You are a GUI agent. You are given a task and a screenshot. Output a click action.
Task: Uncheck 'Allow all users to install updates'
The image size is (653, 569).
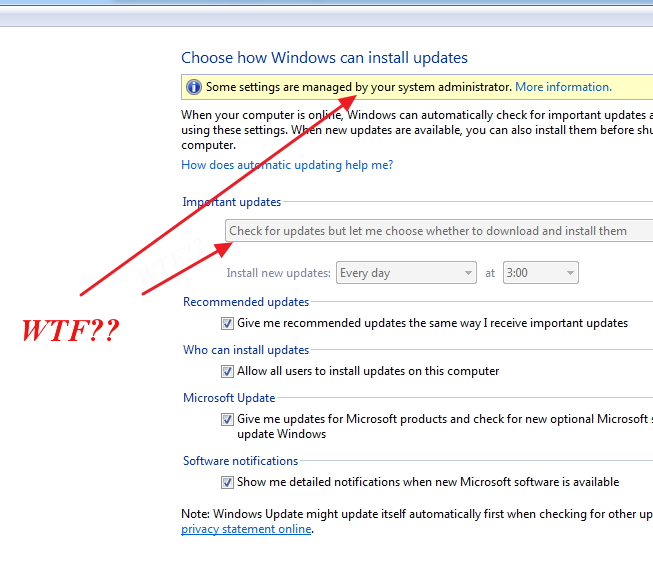228,371
